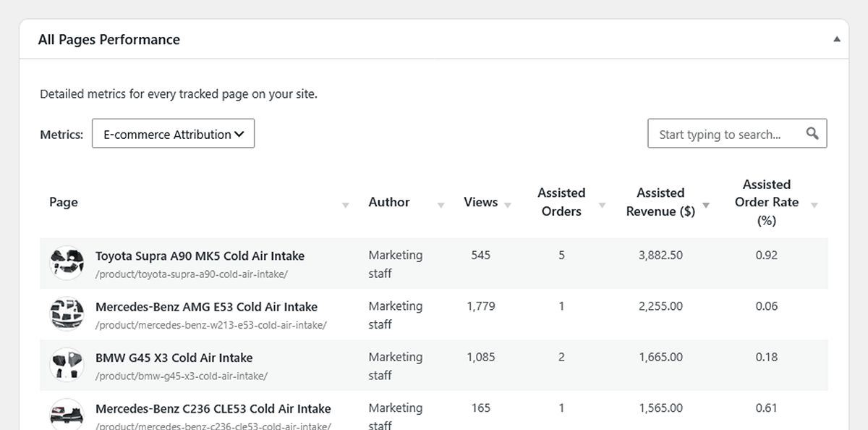The width and height of the screenshot is (868, 430).
Task: Select the 1,565.00 revenue value
Action: click(x=660, y=408)
